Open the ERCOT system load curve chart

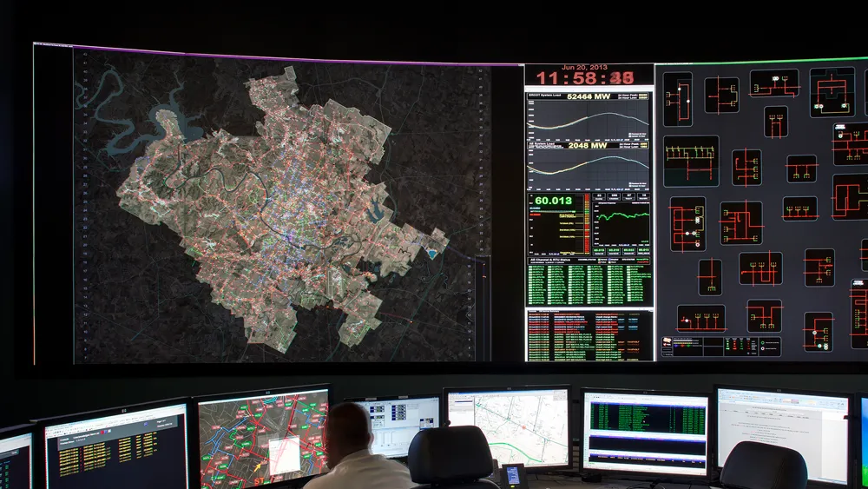click(589, 120)
